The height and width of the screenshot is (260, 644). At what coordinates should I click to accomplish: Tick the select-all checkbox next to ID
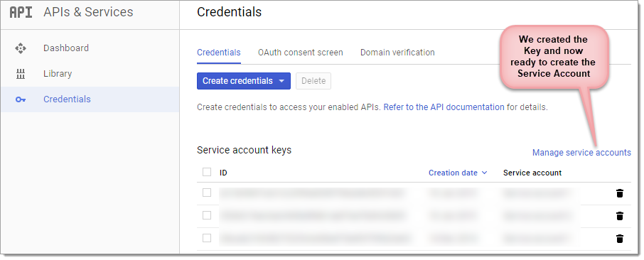click(x=207, y=172)
